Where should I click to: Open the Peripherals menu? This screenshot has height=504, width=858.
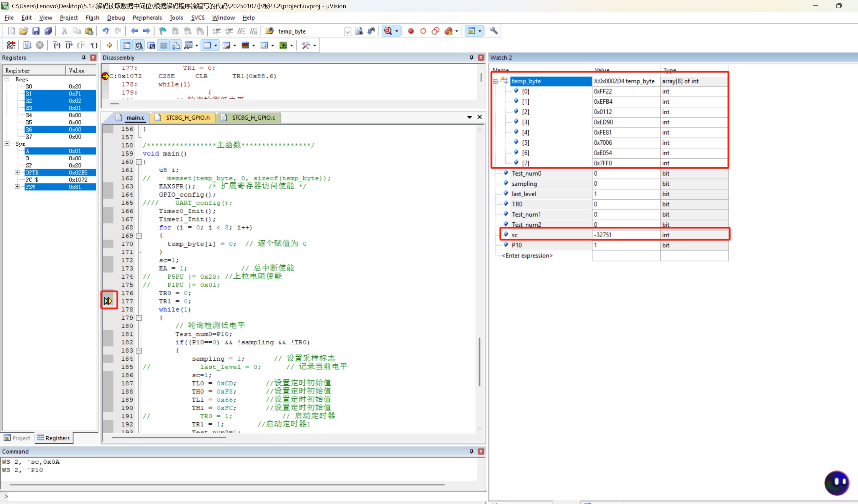[x=147, y=17]
